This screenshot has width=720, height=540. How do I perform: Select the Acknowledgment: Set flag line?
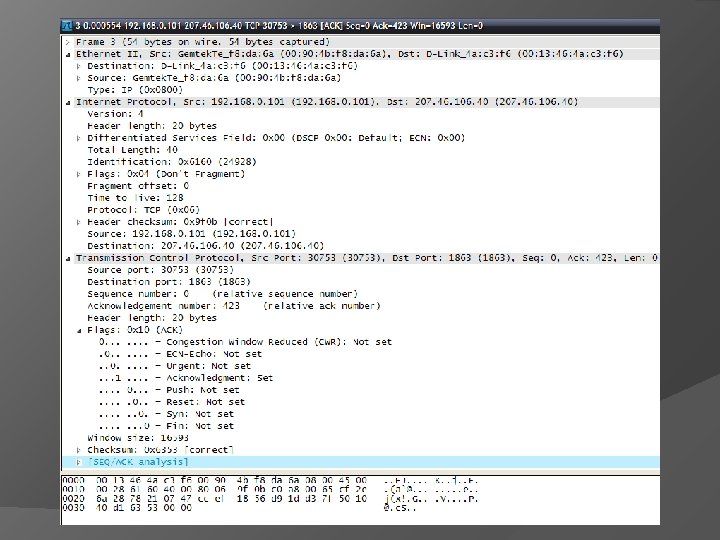pos(186,378)
